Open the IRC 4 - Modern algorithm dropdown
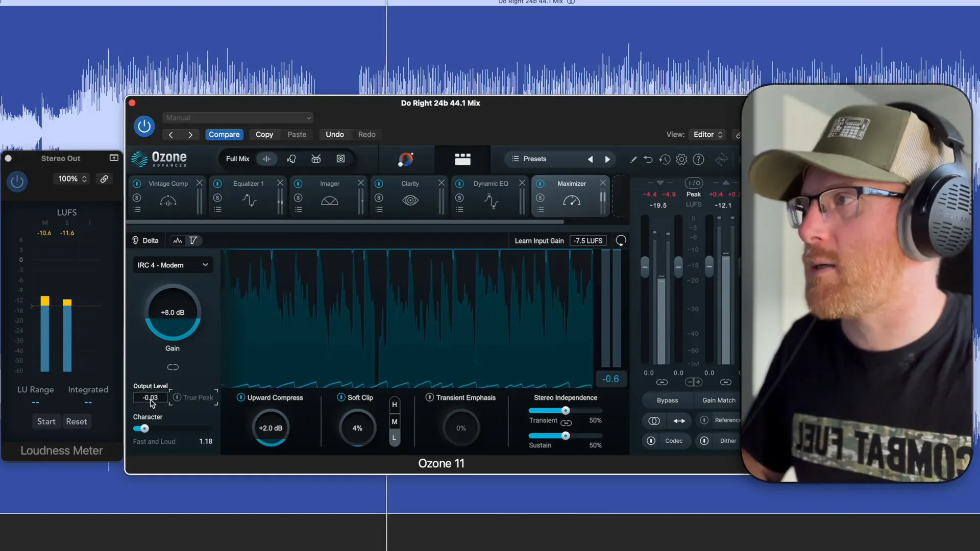This screenshot has height=551, width=980. [171, 264]
